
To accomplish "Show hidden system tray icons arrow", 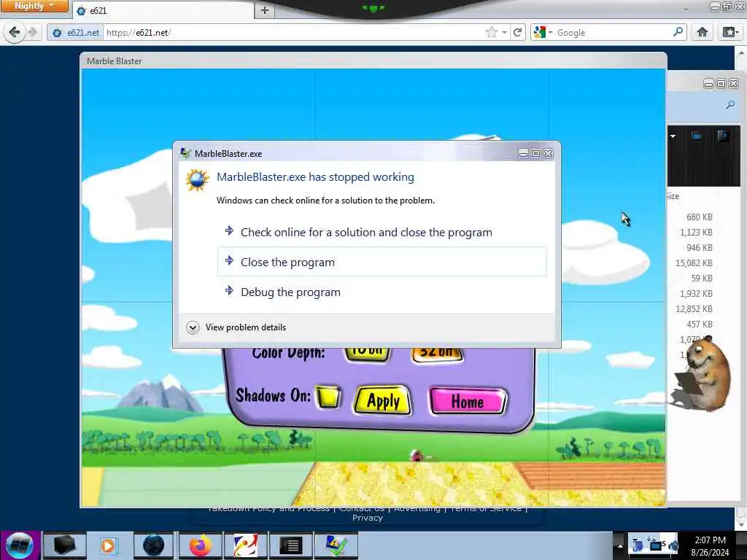I will pos(620,545).
